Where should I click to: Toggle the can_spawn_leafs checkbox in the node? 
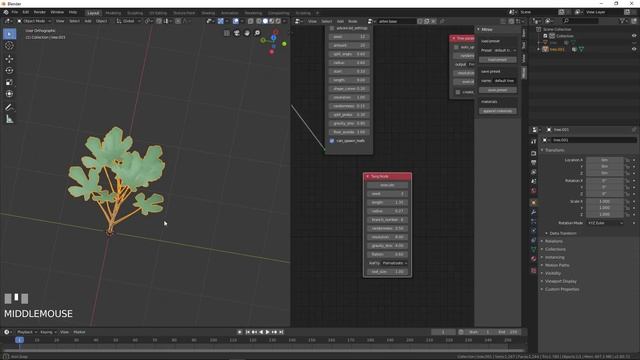coord(332,141)
